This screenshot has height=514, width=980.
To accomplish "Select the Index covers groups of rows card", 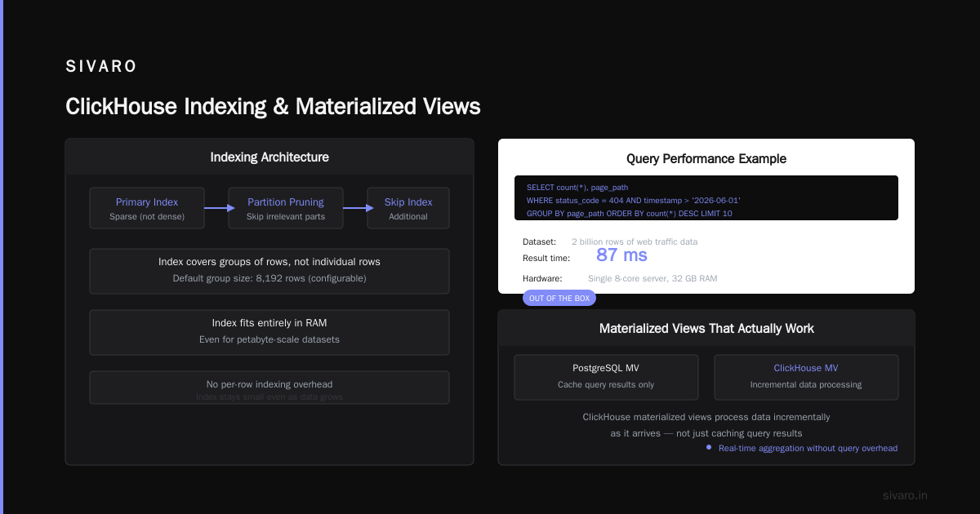I will [269, 271].
